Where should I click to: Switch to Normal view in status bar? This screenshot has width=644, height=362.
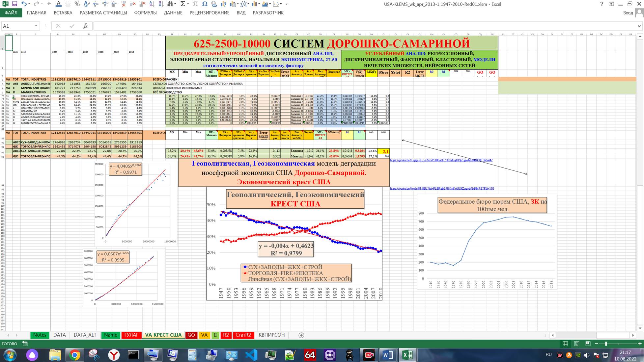565,344
